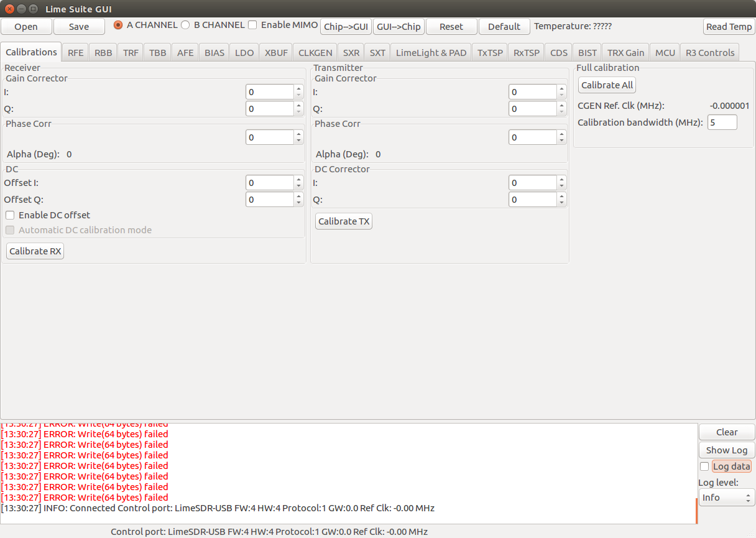The height and width of the screenshot is (538, 756).
Task: Open the CLKGEN tab
Action: coord(315,53)
